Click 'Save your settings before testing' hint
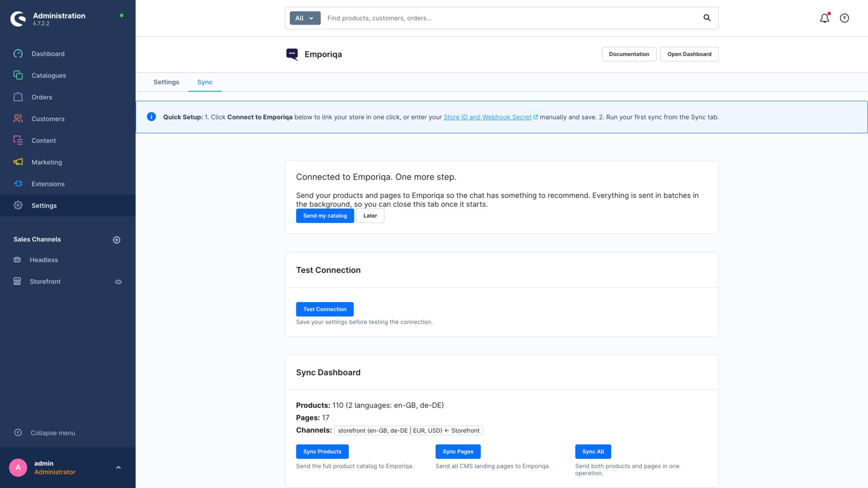This screenshot has width=868, height=488. point(364,322)
